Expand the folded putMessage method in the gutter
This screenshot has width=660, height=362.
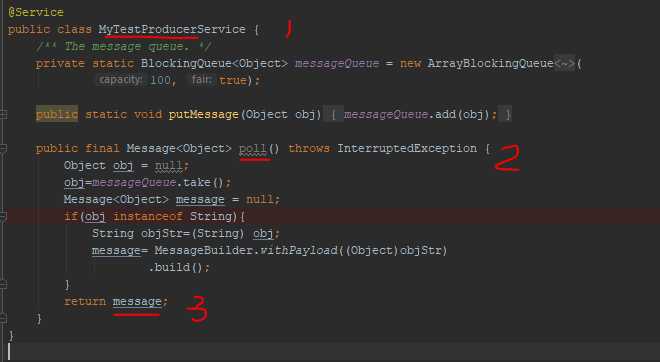[x=3, y=114]
